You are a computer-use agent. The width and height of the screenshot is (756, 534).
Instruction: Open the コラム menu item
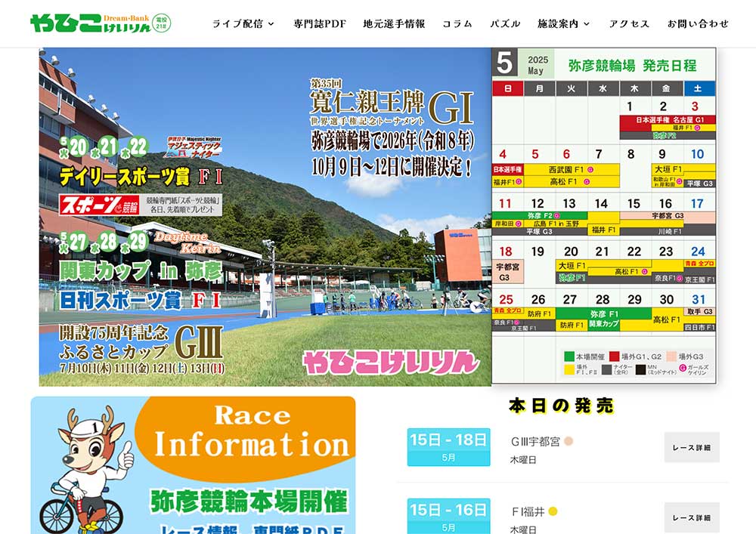click(x=457, y=23)
